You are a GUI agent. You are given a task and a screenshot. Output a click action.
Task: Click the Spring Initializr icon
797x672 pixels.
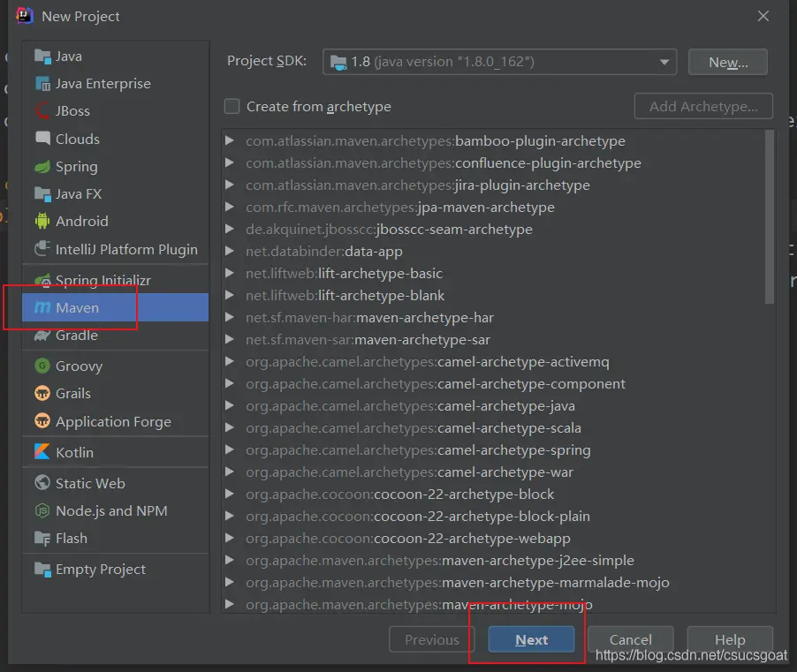point(42,281)
